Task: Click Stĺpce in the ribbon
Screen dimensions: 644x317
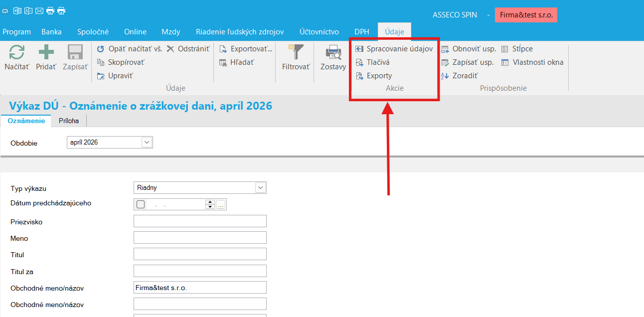Action: click(x=517, y=49)
